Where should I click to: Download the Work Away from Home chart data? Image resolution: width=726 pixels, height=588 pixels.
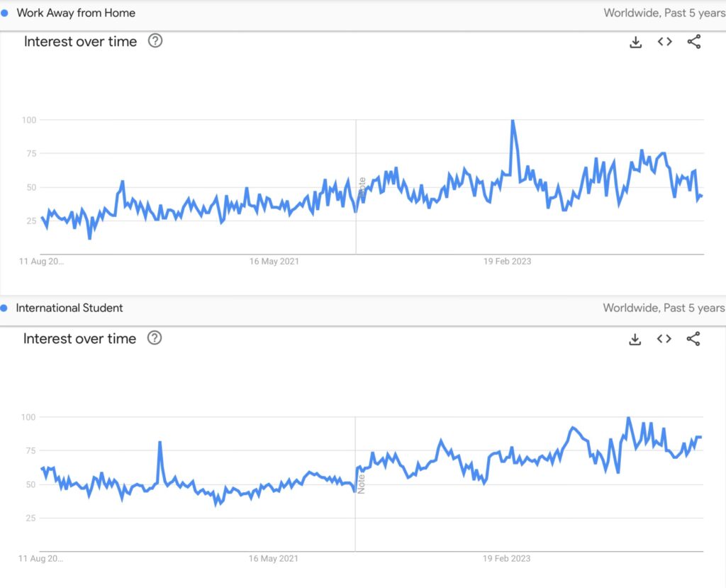click(636, 42)
